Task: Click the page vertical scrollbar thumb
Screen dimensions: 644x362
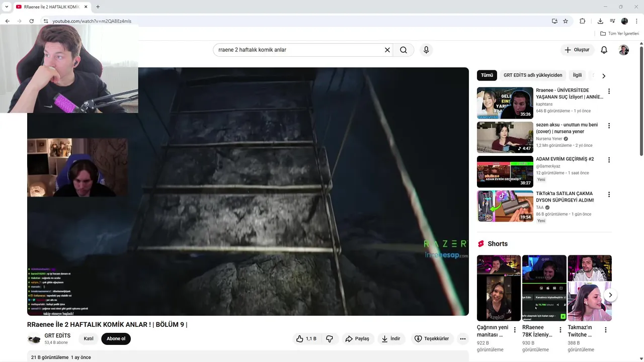Action: 641,101
